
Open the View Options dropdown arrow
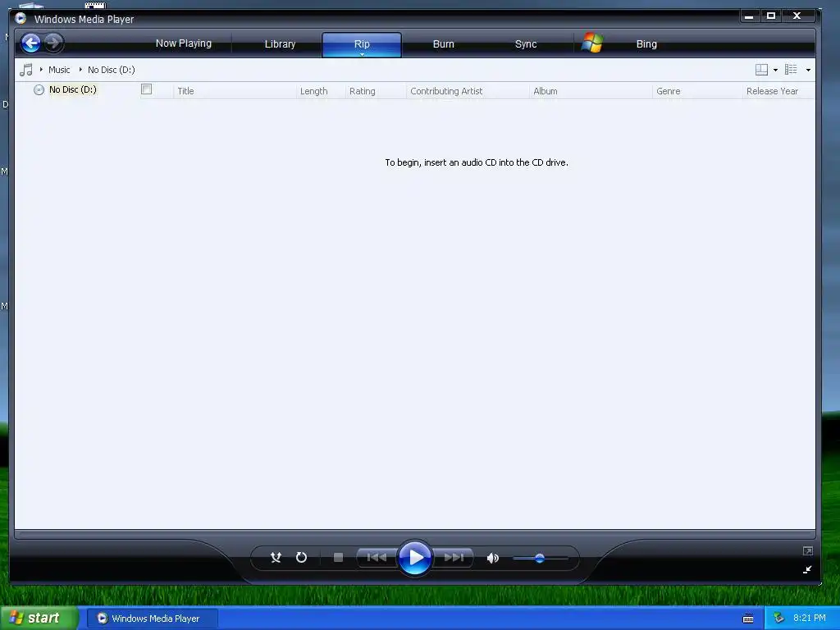coord(808,71)
